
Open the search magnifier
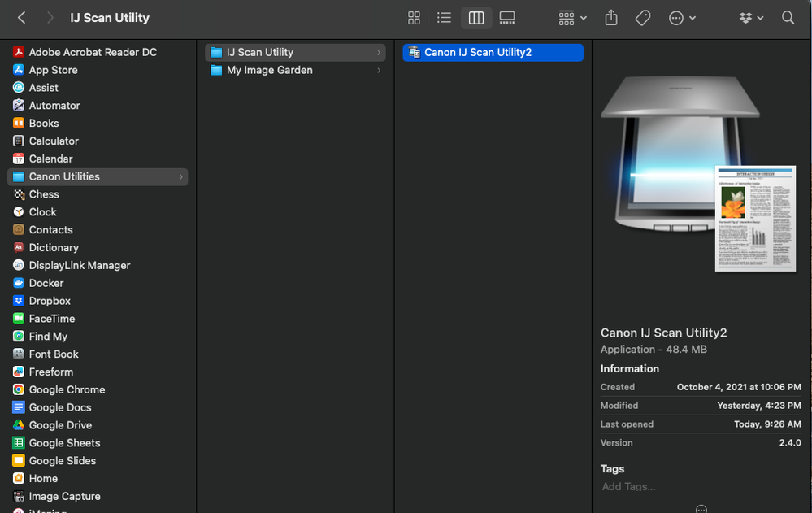click(x=788, y=18)
